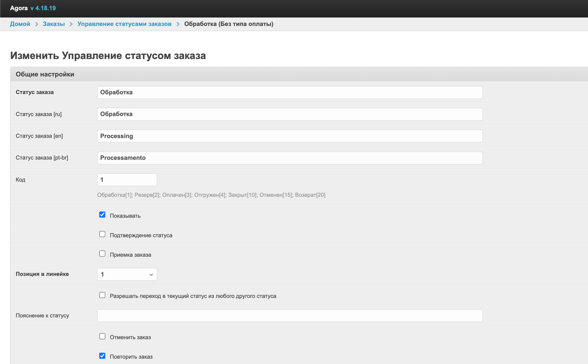Click the dropdown chevron arrow
Viewport: 588px width, 364px height.
(151, 275)
